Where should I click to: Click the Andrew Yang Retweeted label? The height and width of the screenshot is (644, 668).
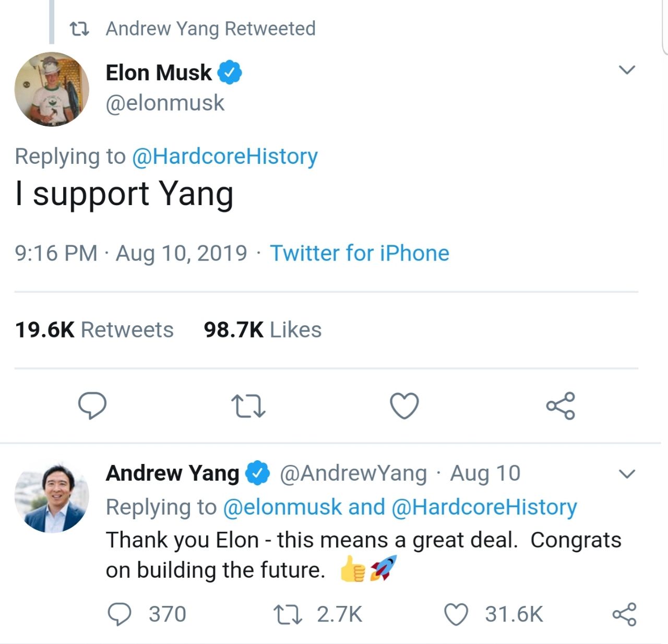(210, 29)
